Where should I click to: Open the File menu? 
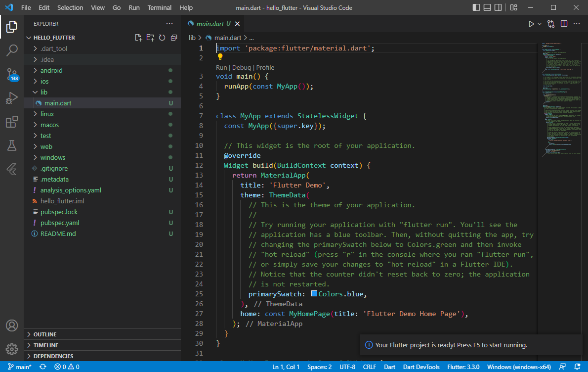26,7
